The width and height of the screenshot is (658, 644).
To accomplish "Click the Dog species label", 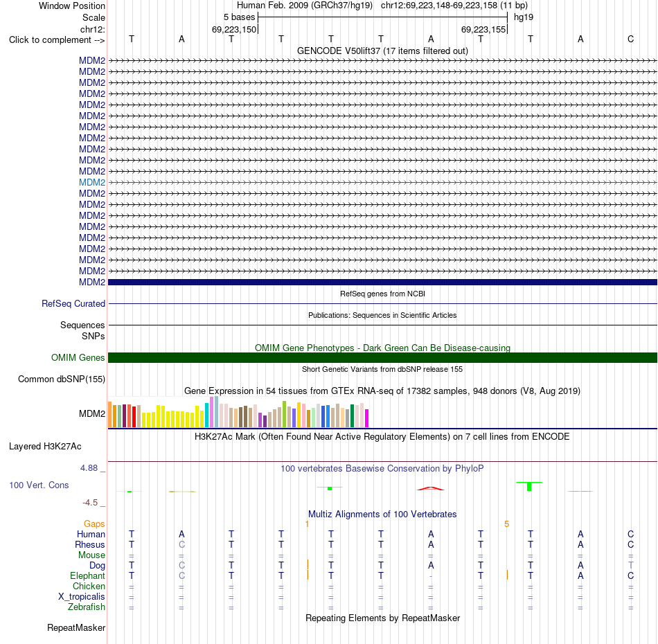I will [x=98, y=566].
